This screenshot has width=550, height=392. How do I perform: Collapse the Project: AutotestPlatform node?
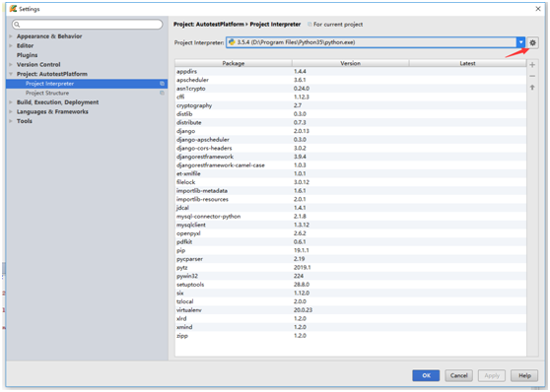pyautogui.click(x=11, y=74)
